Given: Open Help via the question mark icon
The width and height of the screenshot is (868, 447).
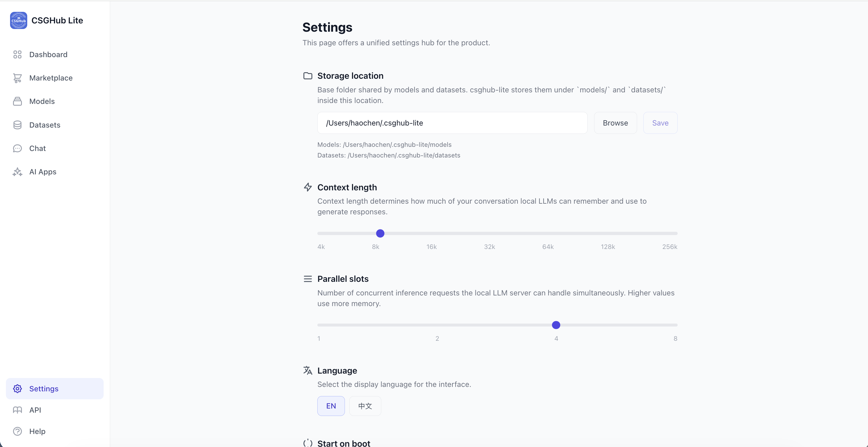Looking at the screenshot, I should tap(17, 431).
